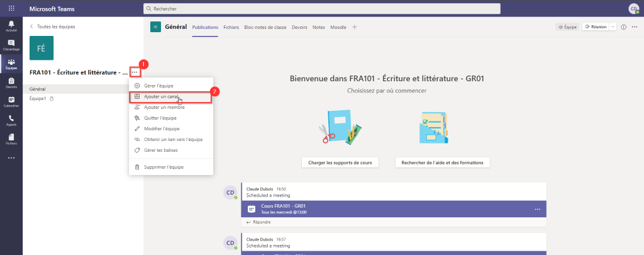This screenshot has height=255, width=644.
Task: Click the CD avatar on 16:50 post
Action: 230,193
